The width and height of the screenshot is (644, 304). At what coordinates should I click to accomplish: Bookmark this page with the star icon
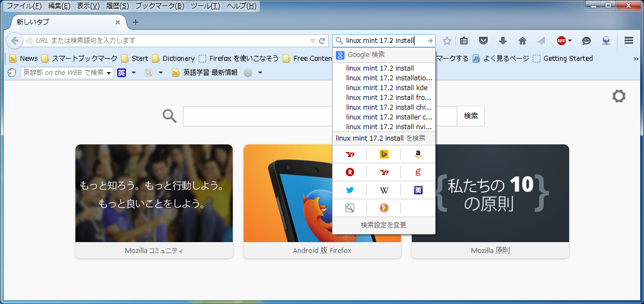coord(447,41)
